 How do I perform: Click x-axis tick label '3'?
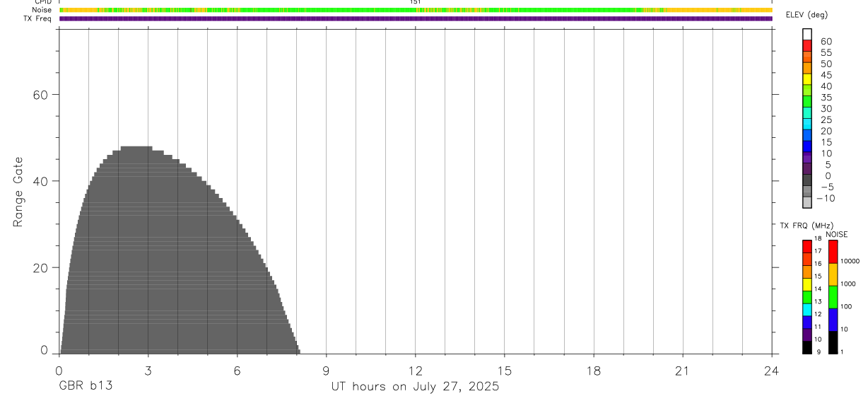(x=148, y=371)
